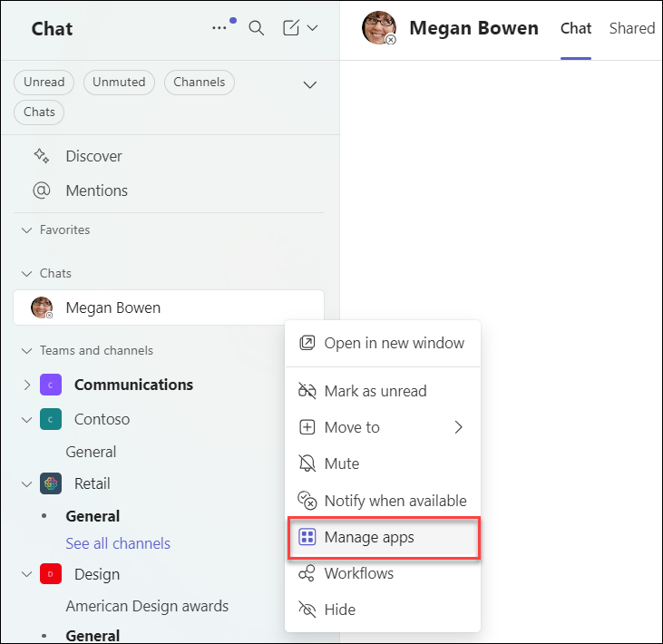Viewport: 663px width, 644px height.
Task: Filter by Chats chip
Action: [x=39, y=112]
